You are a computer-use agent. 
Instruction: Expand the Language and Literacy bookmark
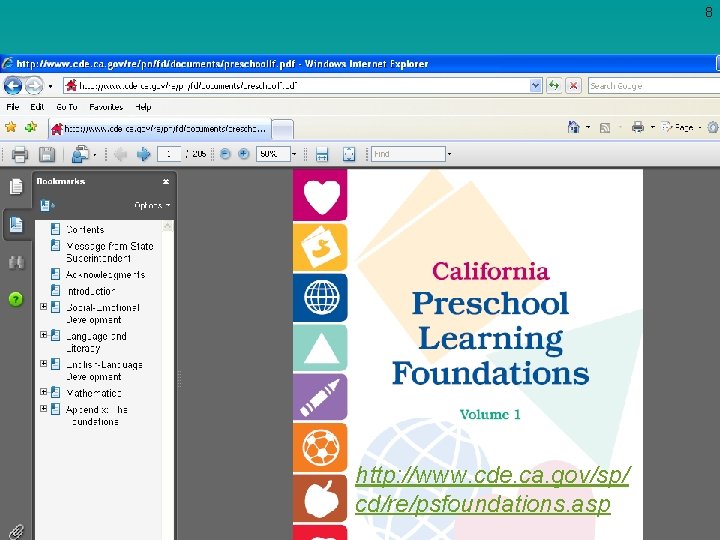(x=44, y=335)
